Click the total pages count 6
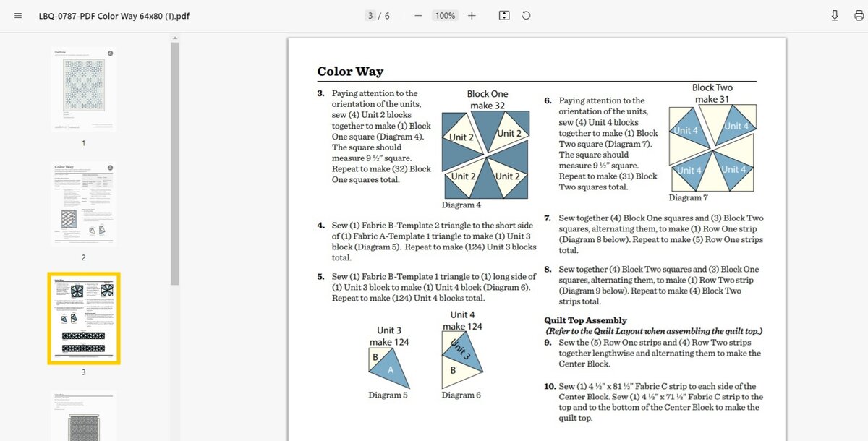The height and width of the screenshot is (441, 868). click(388, 16)
